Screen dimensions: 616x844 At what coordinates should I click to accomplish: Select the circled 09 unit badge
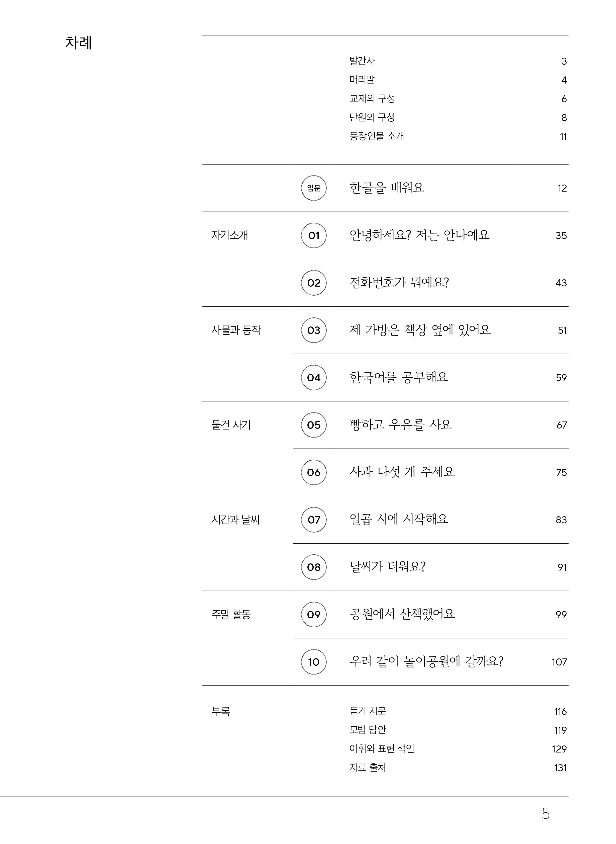point(314,614)
